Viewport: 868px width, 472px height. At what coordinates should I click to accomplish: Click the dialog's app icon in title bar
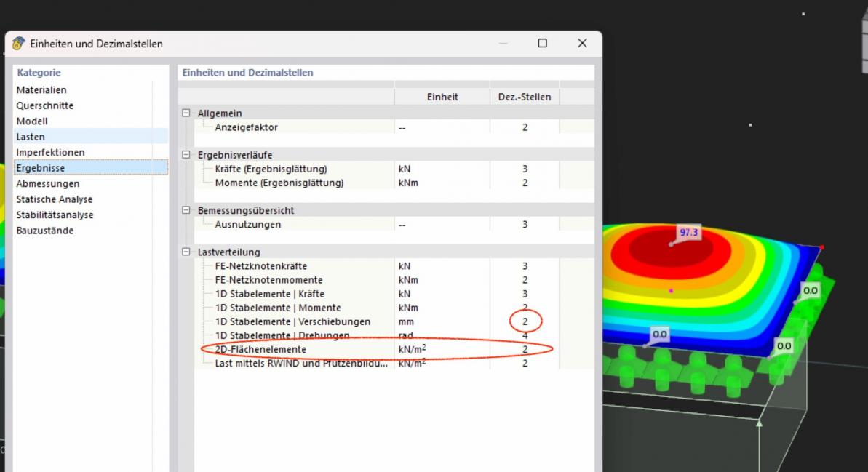click(x=18, y=43)
